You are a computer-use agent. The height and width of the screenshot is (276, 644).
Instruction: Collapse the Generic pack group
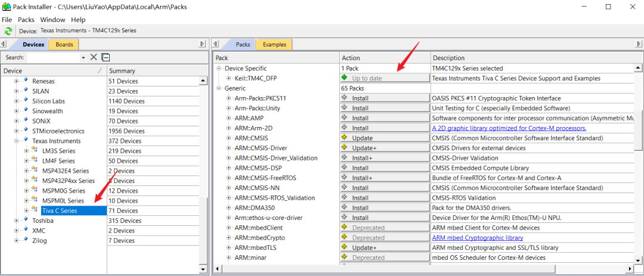219,88
